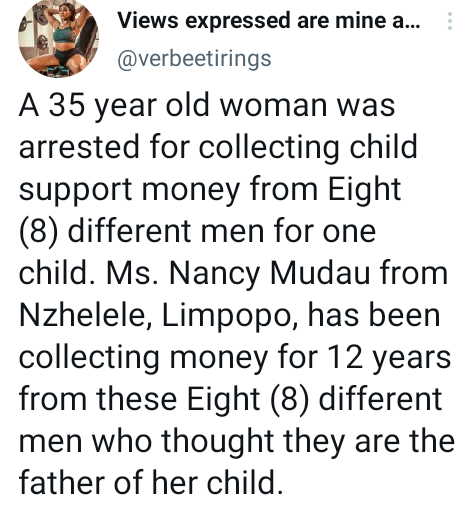Open the gym profile picture avatar
Viewport: 474px width, 517px height.
click(x=58, y=38)
